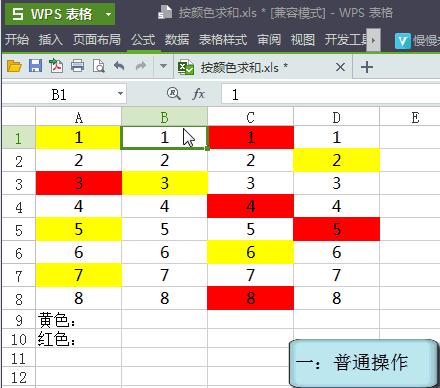Click cell D8 with value 8
440x388 pixels.
tap(336, 298)
